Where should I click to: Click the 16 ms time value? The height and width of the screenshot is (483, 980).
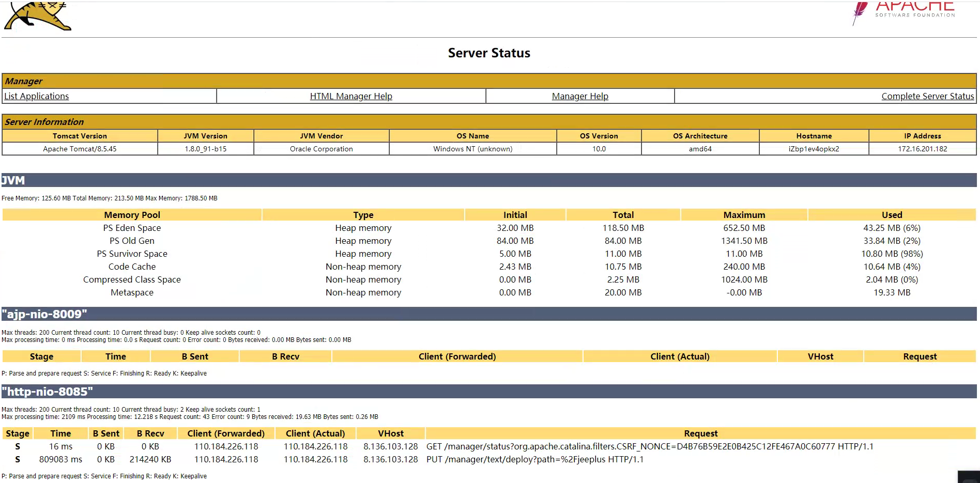61,446
